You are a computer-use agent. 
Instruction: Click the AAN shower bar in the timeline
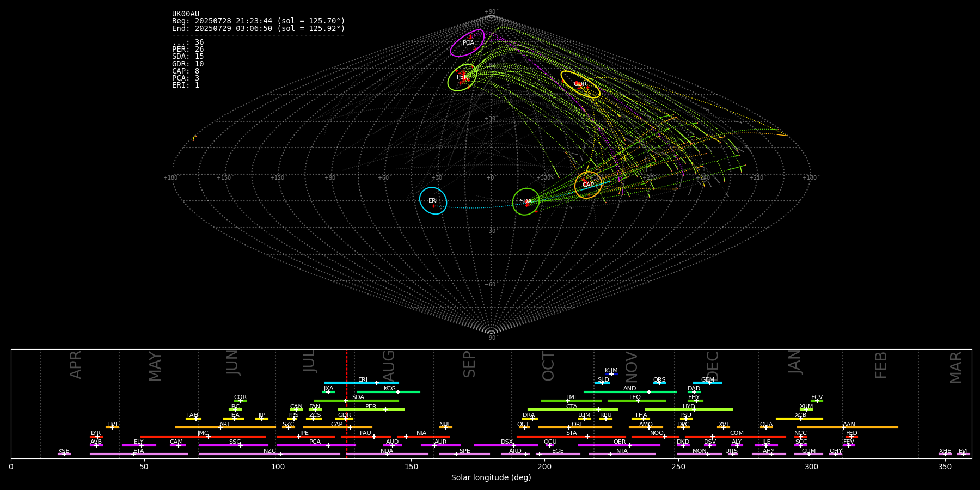pos(848,427)
